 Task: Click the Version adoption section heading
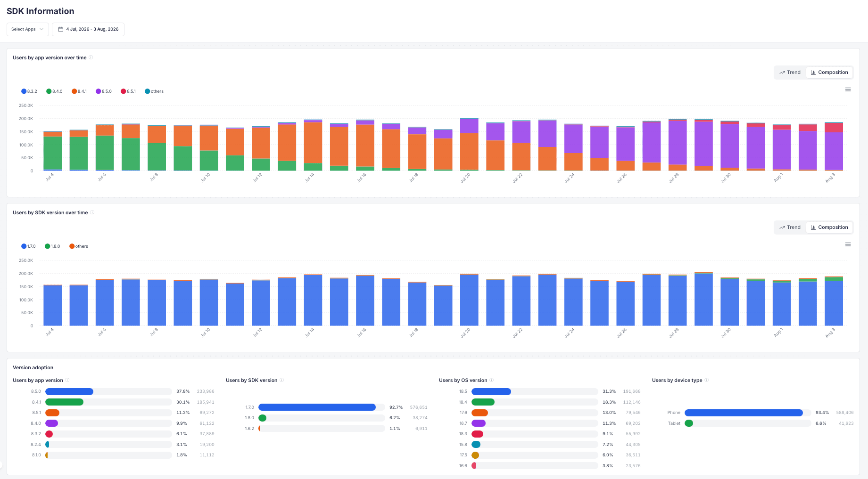point(33,367)
